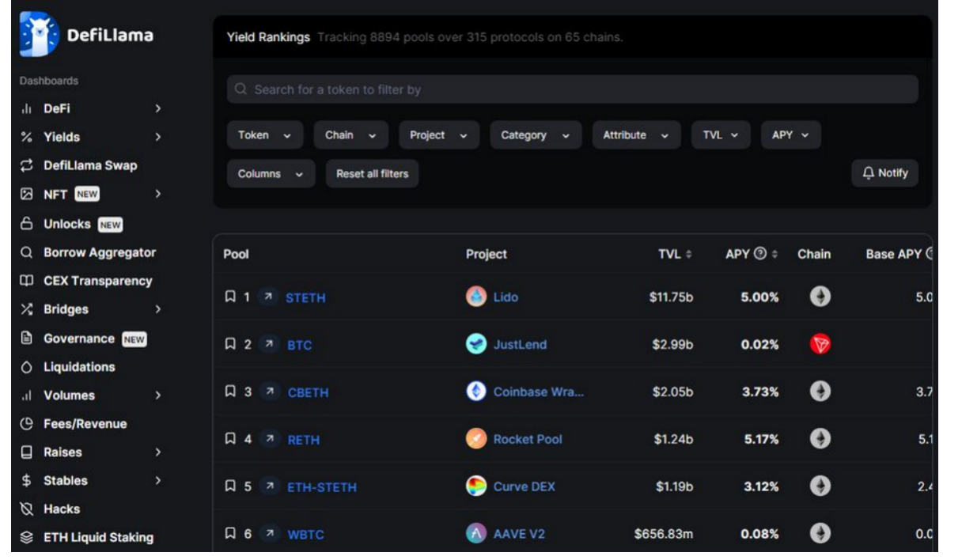Open the Chain filter dropdown

pyautogui.click(x=350, y=135)
